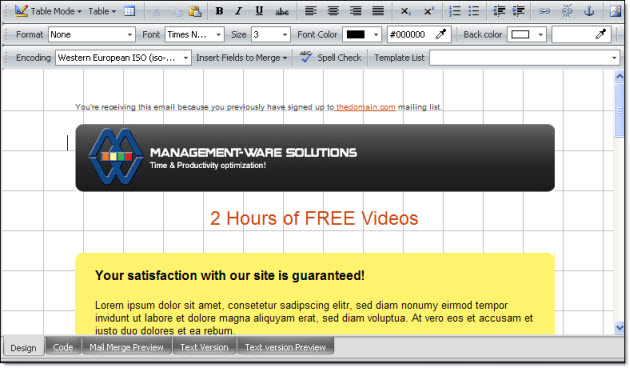This screenshot has height=368, width=630.
Task: Click the first of the two indent icons
Action: point(499,11)
